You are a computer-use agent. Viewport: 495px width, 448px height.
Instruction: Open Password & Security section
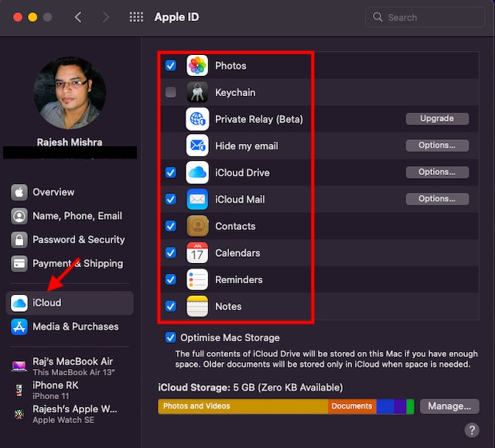(70, 240)
